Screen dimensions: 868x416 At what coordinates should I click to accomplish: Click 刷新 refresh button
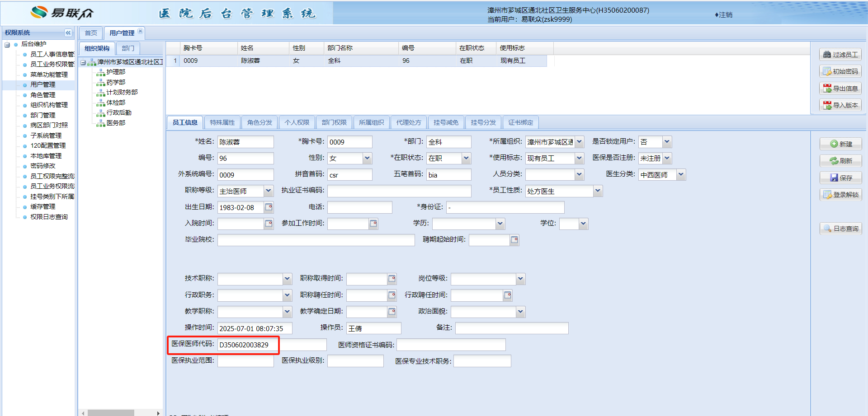[x=841, y=161]
